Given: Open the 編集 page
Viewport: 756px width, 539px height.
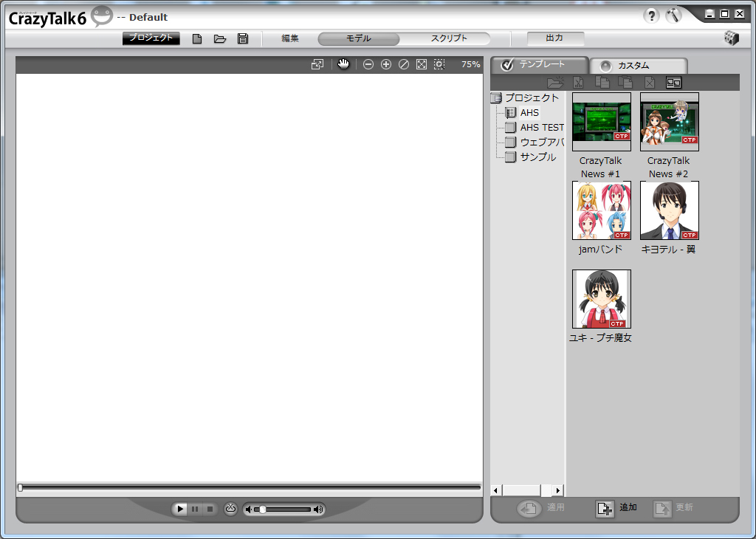Looking at the screenshot, I should 290,38.
